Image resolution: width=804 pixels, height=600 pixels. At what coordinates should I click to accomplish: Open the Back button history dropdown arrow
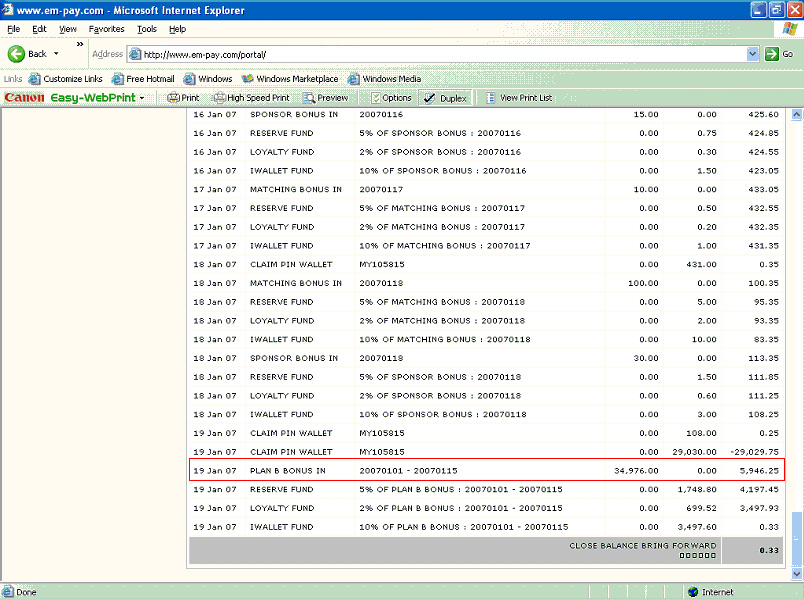(56, 54)
